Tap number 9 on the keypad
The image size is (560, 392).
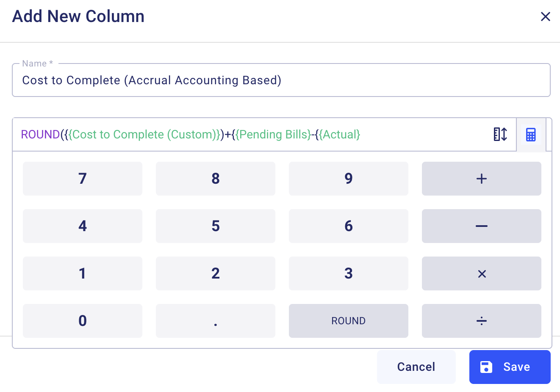coord(348,179)
